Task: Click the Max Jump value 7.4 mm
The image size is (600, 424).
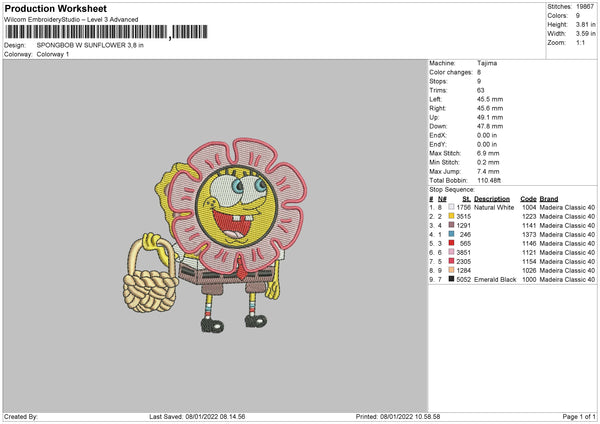Action: (488, 171)
